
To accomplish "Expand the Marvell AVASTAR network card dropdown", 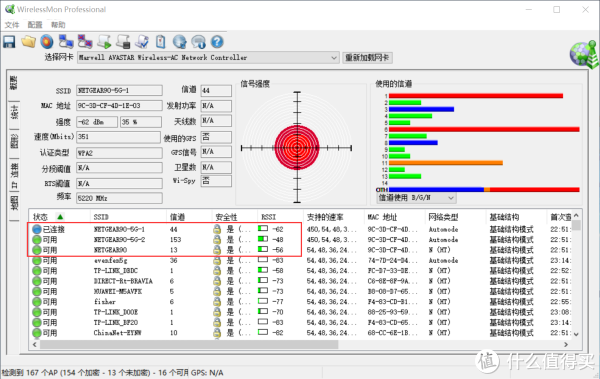I will [x=334, y=58].
